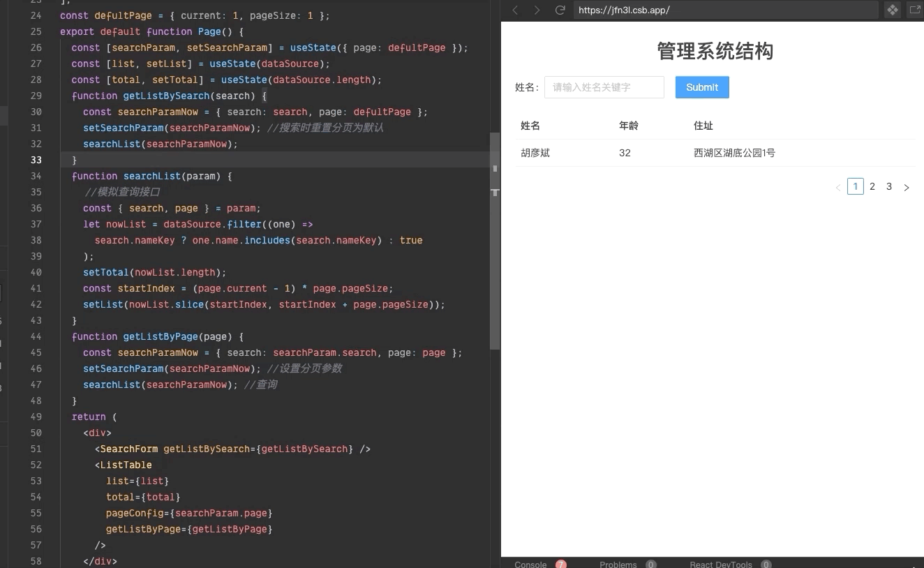Click line number 24 in the gutter
The image size is (924, 568).
pos(36,15)
